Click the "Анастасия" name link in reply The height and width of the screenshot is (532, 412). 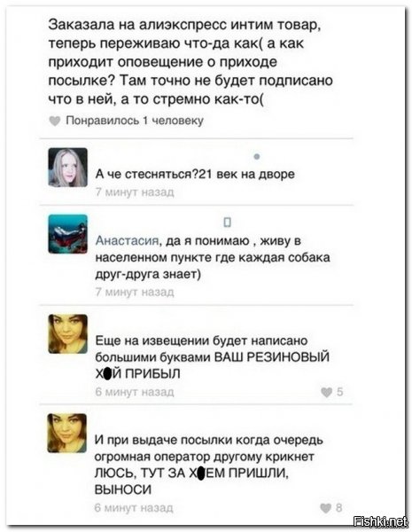pyautogui.click(x=127, y=240)
